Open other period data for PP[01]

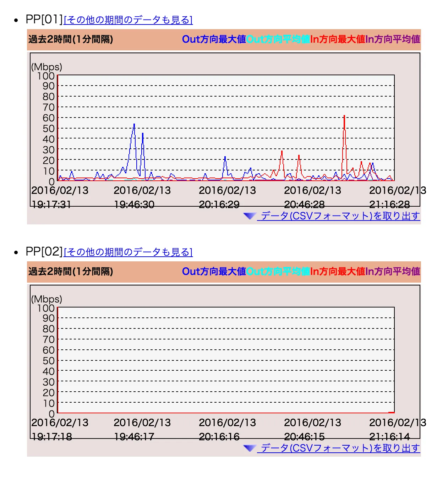pyautogui.click(x=128, y=20)
